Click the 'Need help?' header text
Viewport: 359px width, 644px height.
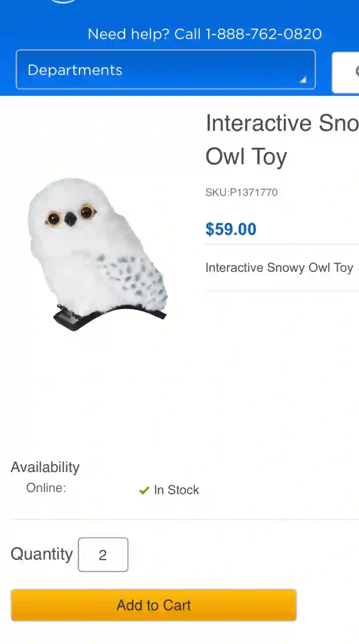click(129, 34)
